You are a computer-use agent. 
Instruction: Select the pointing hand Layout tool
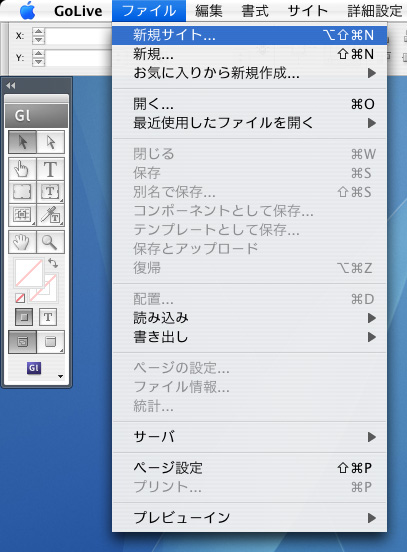click(x=22, y=169)
